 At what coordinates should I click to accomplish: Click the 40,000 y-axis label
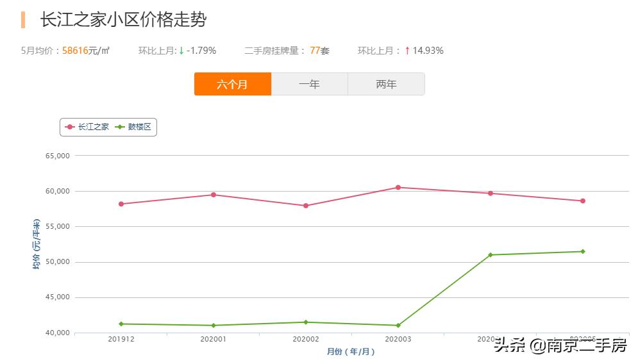click(x=57, y=333)
